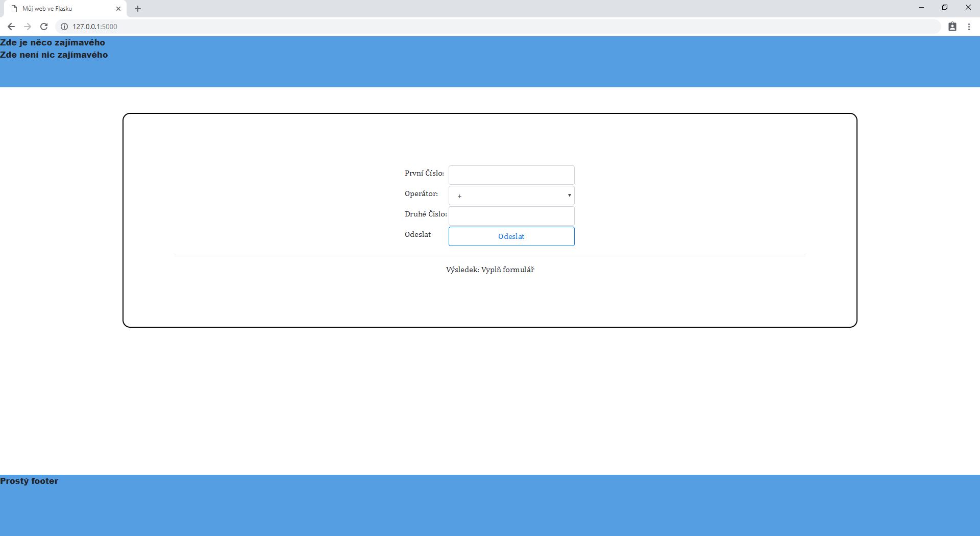Image resolution: width=980 pixels, height=536 pixels.
Task: View site information icon beside the URL
Action: pos(64,27)
